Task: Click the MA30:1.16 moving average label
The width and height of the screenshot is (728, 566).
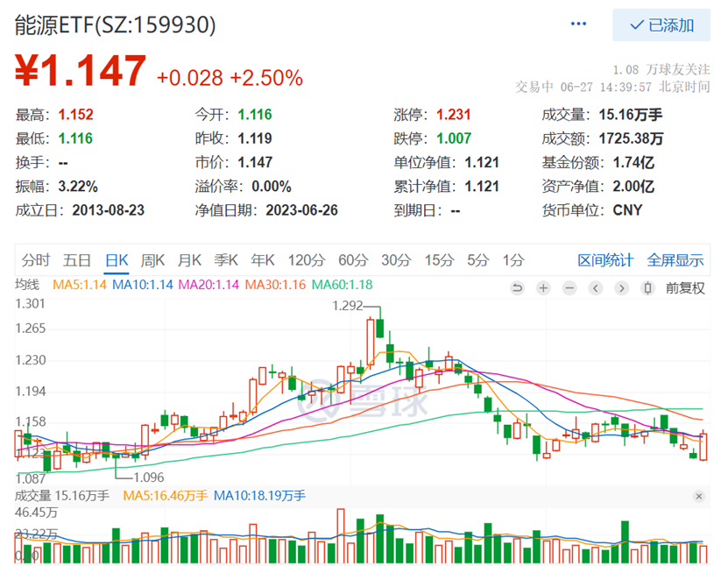Action: point(275,285)
